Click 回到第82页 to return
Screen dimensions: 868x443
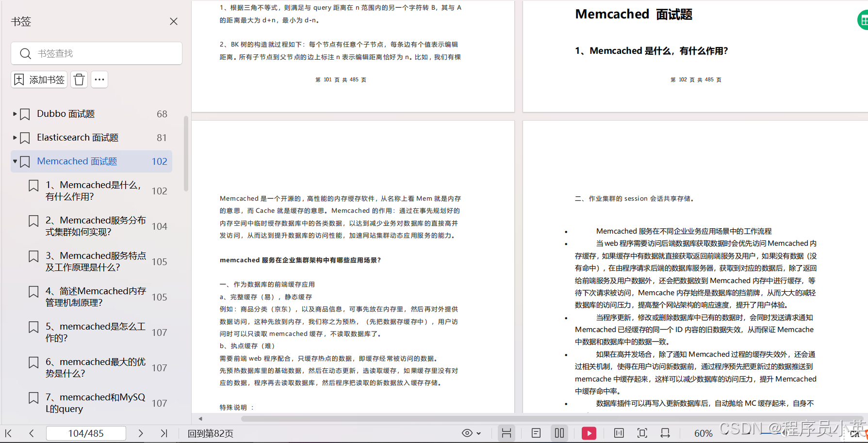point(210,433)
